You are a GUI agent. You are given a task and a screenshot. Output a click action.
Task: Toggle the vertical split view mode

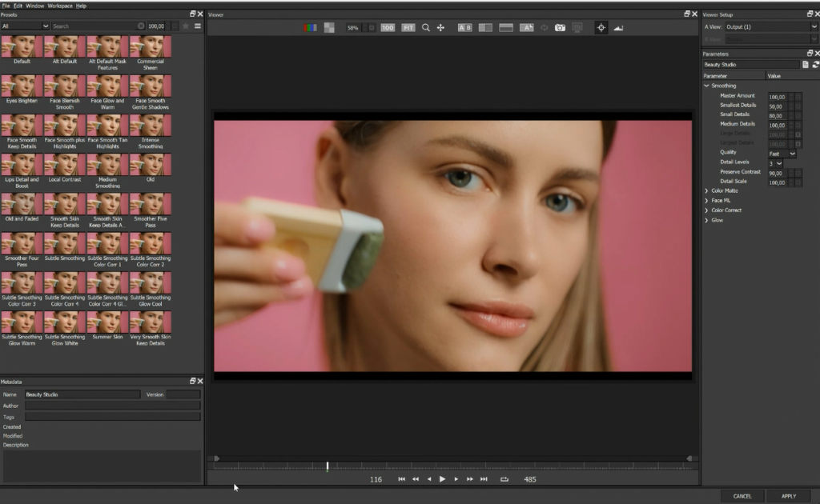pyautogui.click(x=485, y=27)
